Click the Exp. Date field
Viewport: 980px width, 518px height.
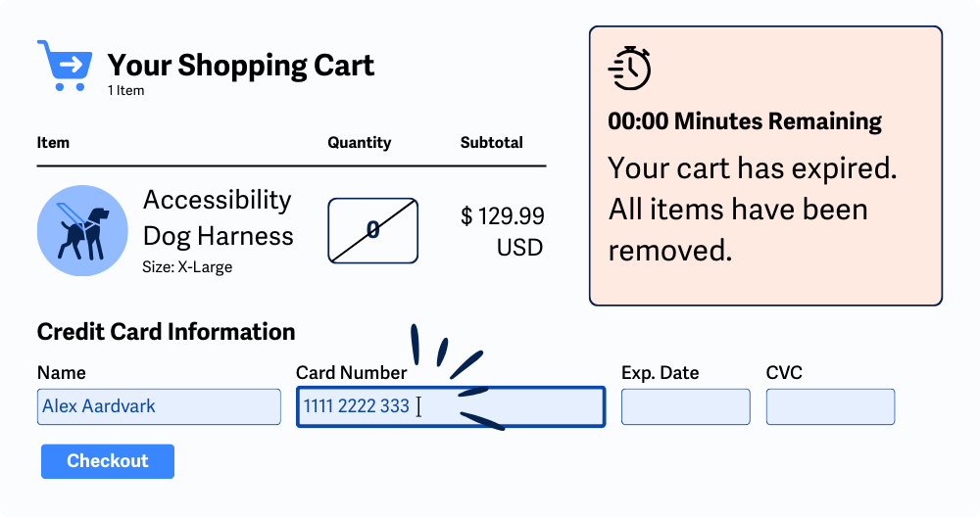[685, 406]
